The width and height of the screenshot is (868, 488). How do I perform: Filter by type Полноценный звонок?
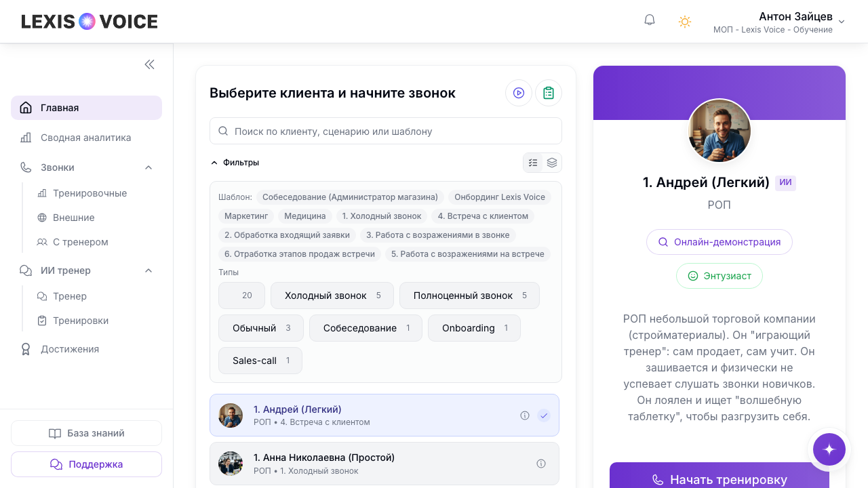[x=469, y=296]
